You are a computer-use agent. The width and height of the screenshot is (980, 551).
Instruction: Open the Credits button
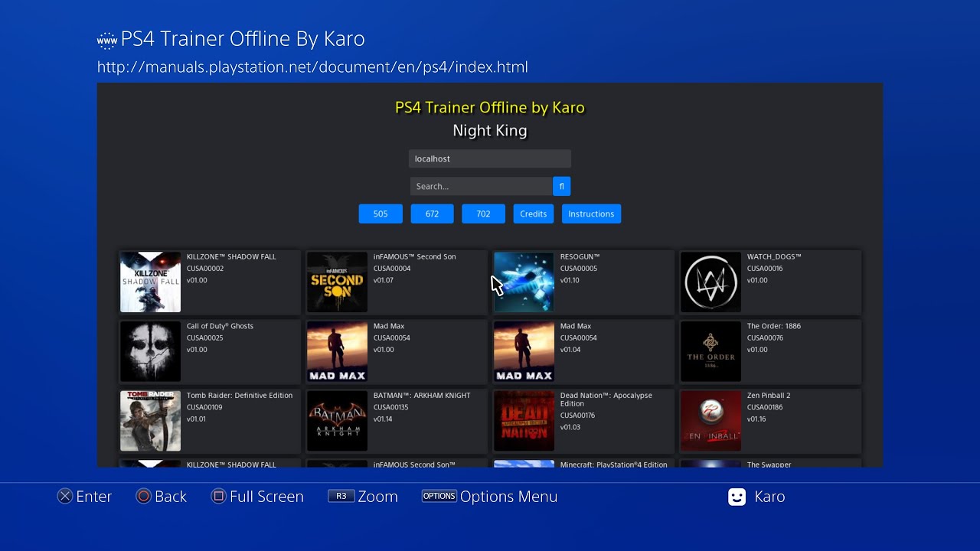click(534, 214)
